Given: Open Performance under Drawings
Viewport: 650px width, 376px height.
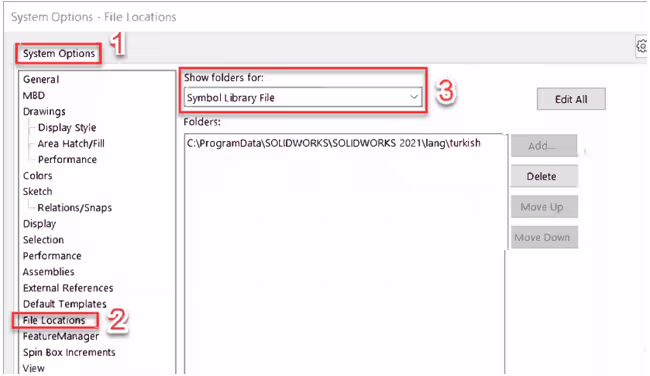Looking at the screenshot, I should (x=67, y=160).
